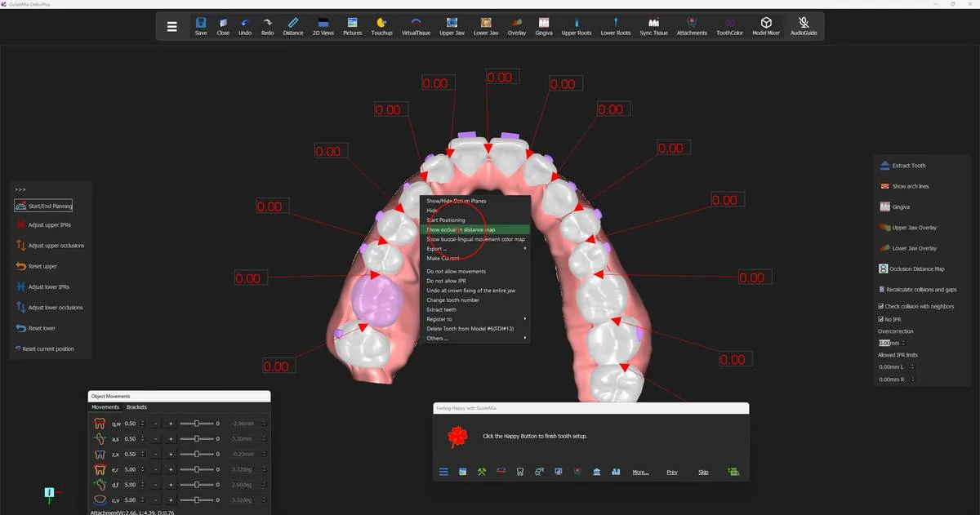The image size is (980, 515).
Task: Switch to the Brackets tab
Action: click(x=136, y=407)
